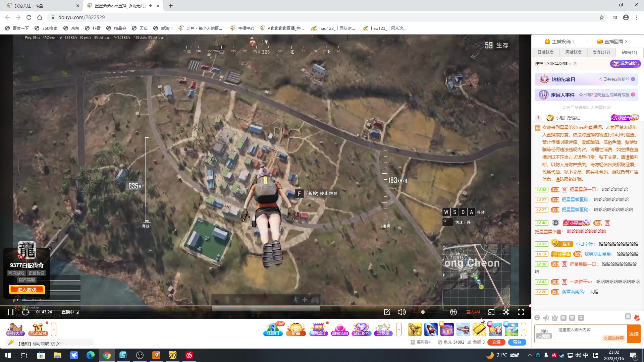Close the 9377白蛇传奇 ad popup

click(50, 249)
